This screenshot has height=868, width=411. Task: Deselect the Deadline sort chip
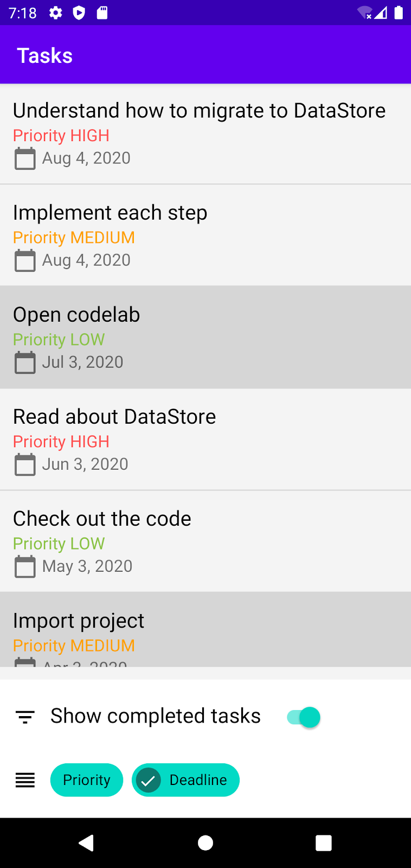point(185,780)
